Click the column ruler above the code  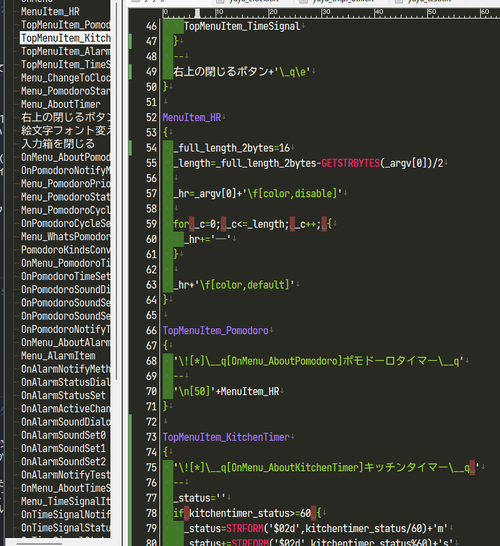click(x=331, y=13)
